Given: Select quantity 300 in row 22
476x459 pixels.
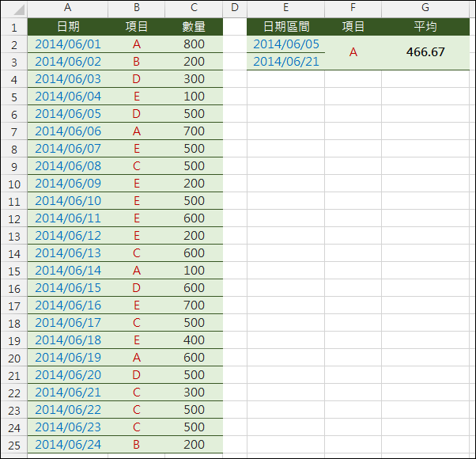Looking at the screenshot, I should 194,393.
